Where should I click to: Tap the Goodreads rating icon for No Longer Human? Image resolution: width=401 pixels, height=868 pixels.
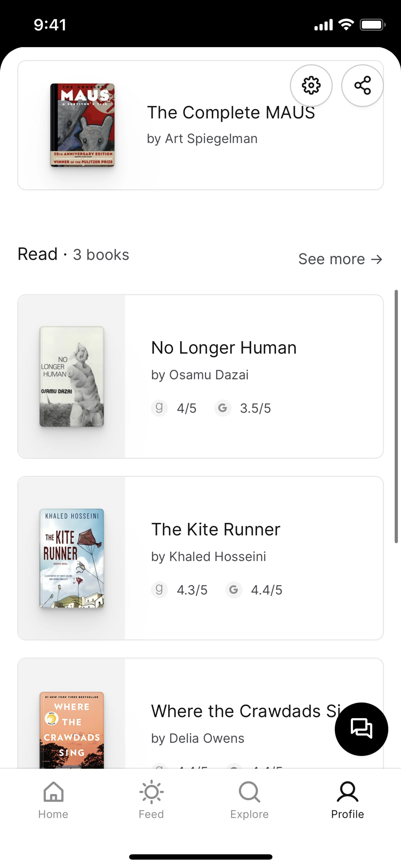[x=159, y=408]
